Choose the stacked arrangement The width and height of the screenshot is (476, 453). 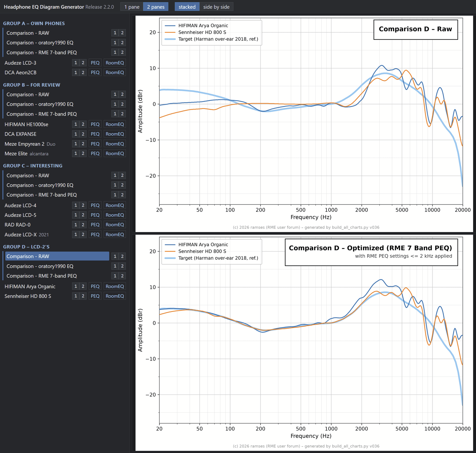(x=187, y=7)
